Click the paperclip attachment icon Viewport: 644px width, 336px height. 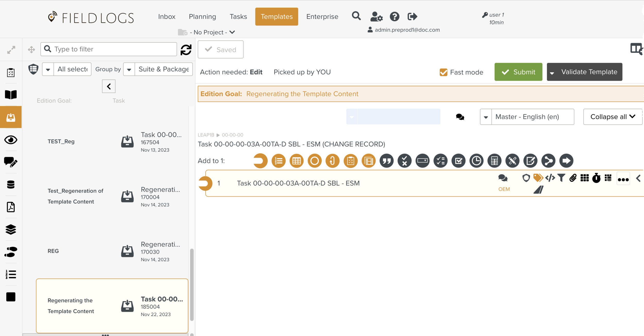click(x=573, y=178)
